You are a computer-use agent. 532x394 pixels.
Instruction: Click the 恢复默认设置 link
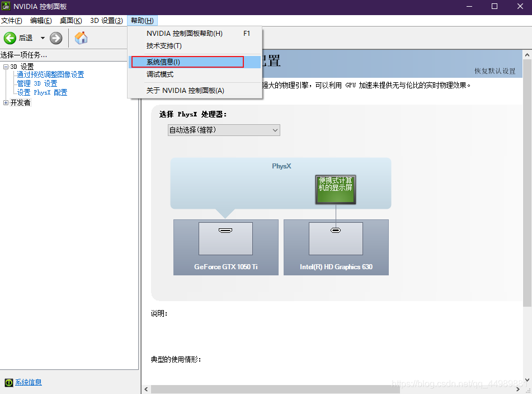pyautogui.click(x=495, y=71)
